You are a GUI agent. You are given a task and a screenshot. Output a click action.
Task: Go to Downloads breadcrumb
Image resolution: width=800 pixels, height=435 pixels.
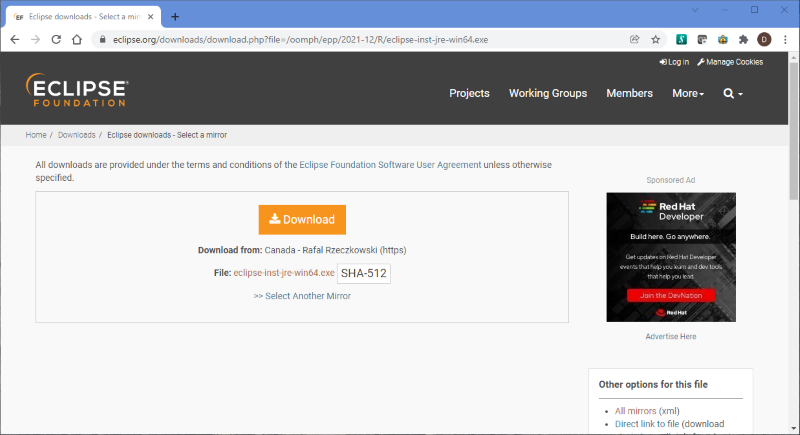pos(77,135)
